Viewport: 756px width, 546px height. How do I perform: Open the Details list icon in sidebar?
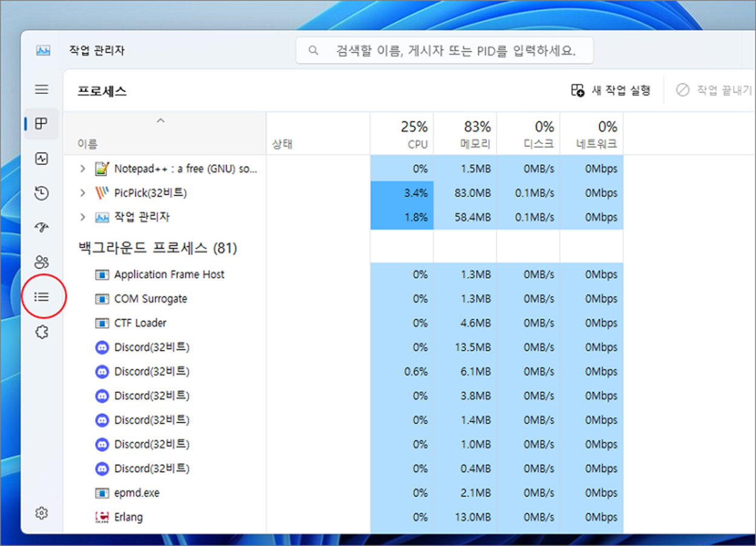(x=41, y=297)
